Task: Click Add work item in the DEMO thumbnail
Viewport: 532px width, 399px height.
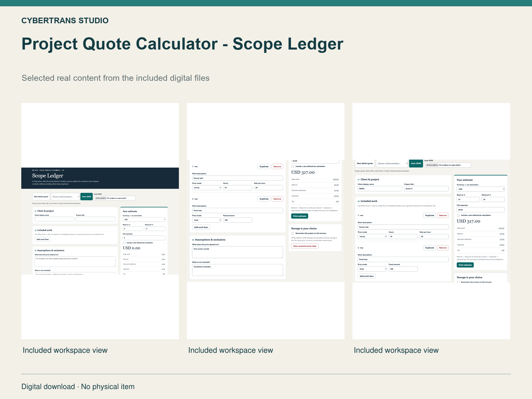Action: point(367,276)
